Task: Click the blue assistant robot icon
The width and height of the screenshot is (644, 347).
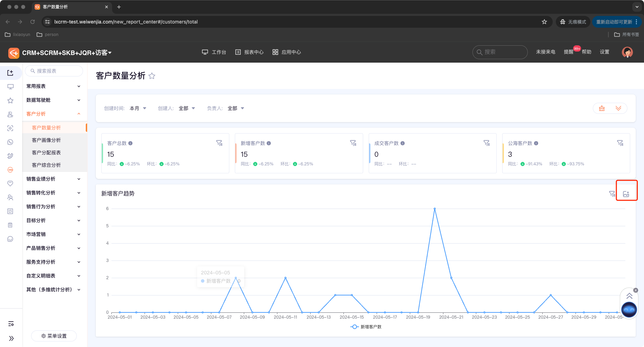Action: (629, 309)
